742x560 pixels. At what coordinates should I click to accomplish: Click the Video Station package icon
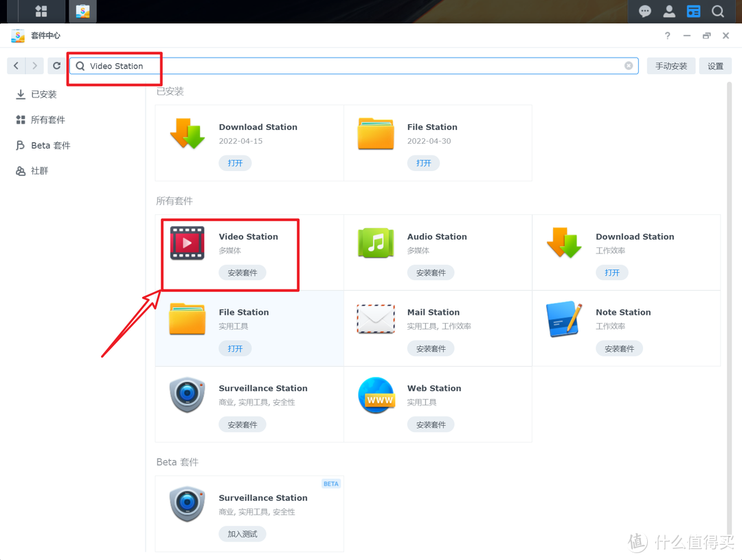click(188, 243)
